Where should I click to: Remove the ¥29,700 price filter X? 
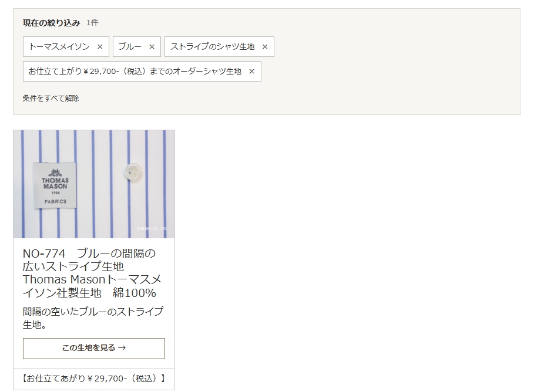pyautogui.click(x=251, y=72)
